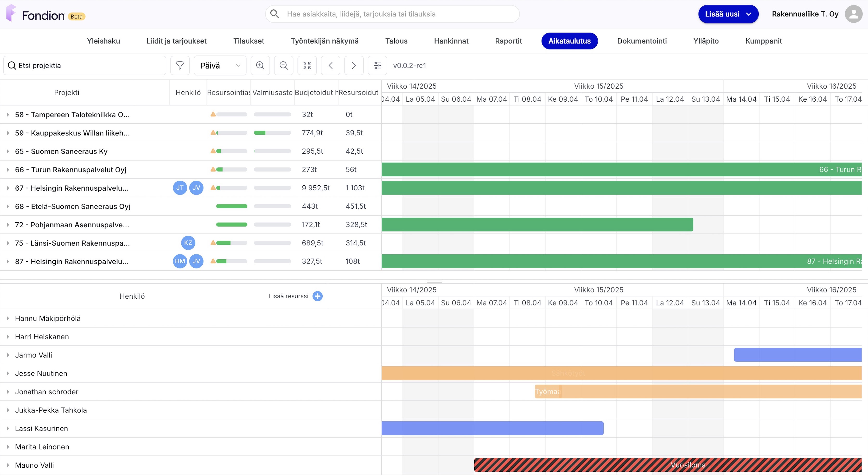This screenshot has width=868, height=476.
Task: Zoom out the timeline with magnifier minus
Action: pos(284,65)
